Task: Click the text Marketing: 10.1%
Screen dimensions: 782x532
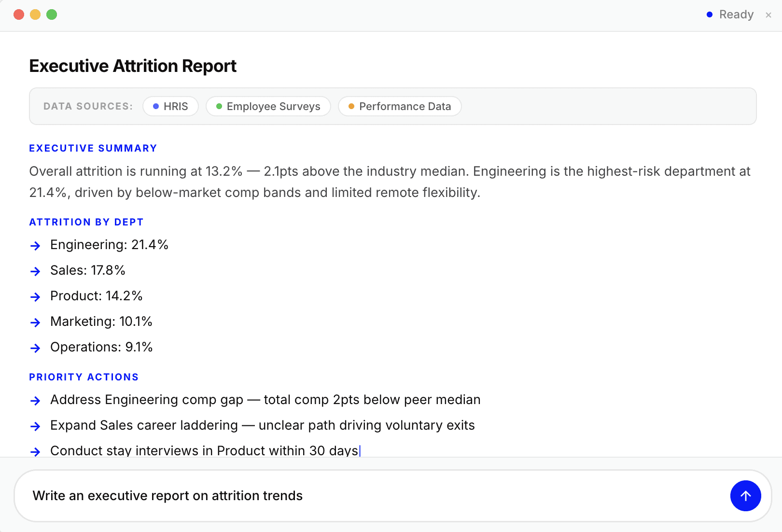Action: (x=101, y=322)
